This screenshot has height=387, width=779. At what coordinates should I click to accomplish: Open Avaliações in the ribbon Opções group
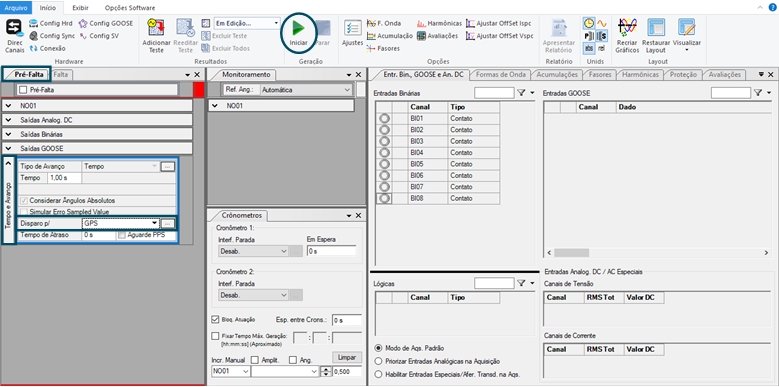tap(437, 36)
